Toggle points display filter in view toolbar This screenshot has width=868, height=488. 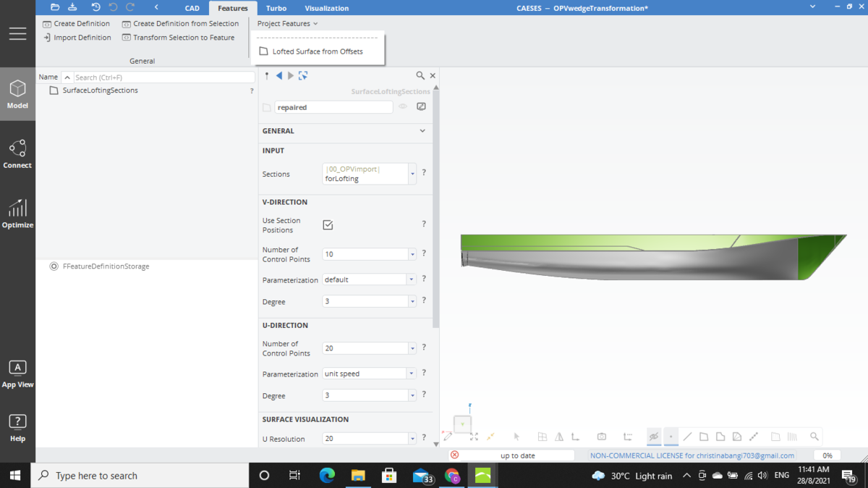point(671,437)
